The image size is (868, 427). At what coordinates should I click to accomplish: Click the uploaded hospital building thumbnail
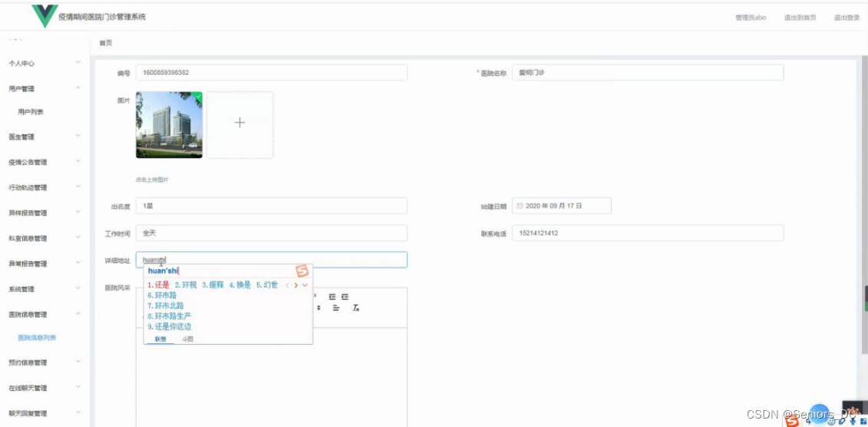coord(169,125)
